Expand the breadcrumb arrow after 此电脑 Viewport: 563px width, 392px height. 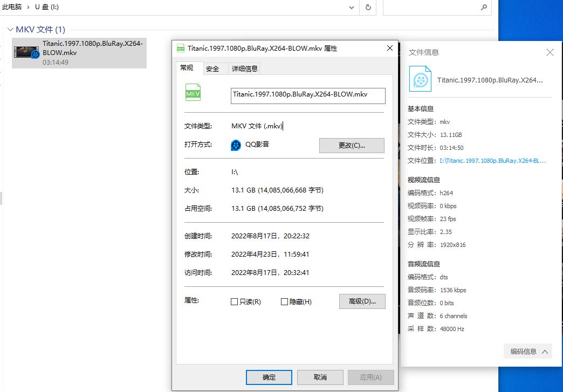point(26,8)
